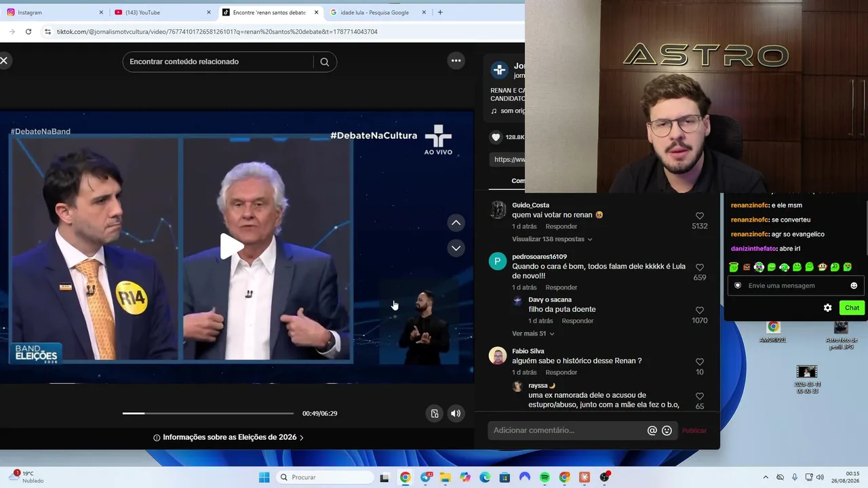The height and width of the screenshot is (488, 868).
Task: Open the Astro foto de perfil.JPG desktop file
Action: coord(841,335)
